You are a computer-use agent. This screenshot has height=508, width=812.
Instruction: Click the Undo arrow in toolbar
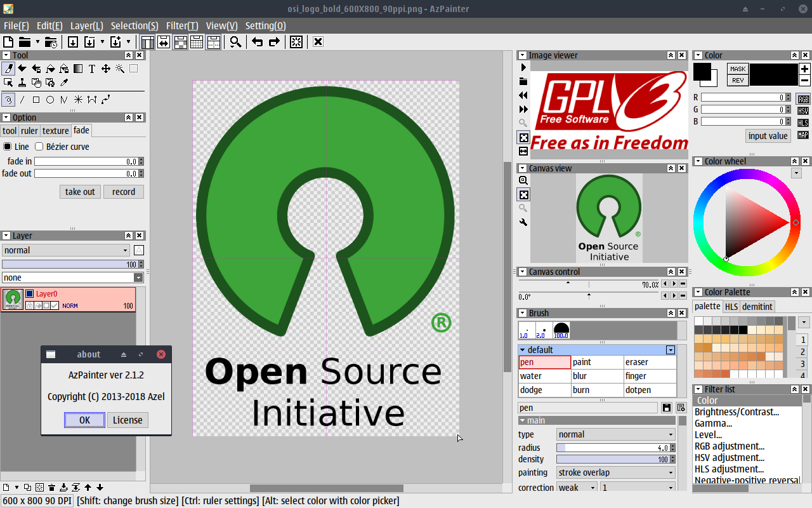tap(258, 42)
